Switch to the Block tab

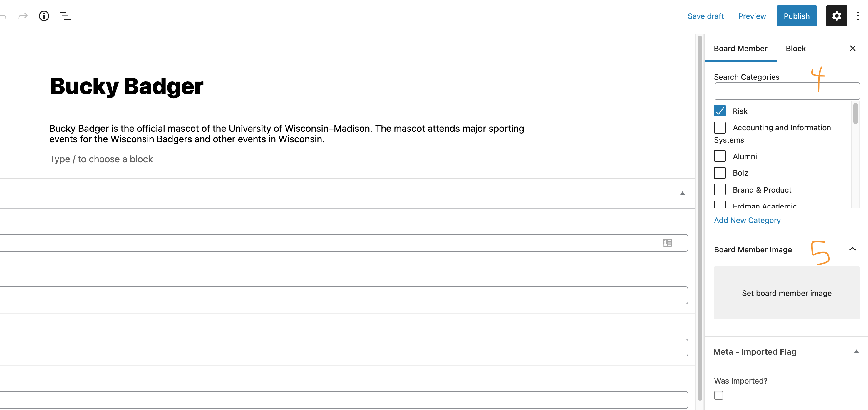click(795, 49)
